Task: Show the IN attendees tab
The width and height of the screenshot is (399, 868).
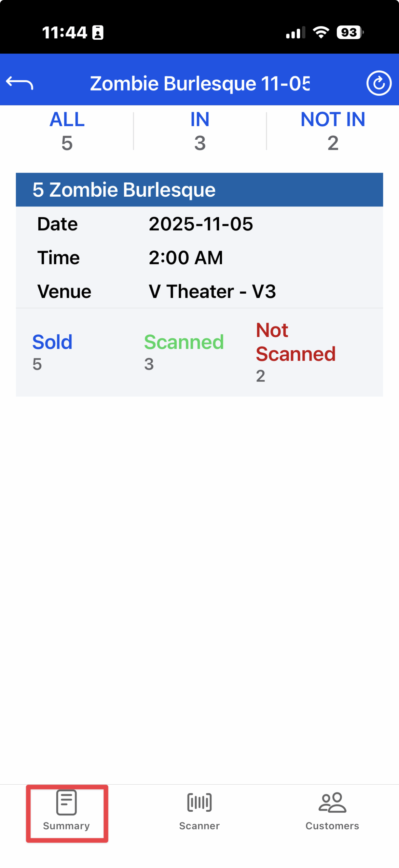Action: (200, 131)
